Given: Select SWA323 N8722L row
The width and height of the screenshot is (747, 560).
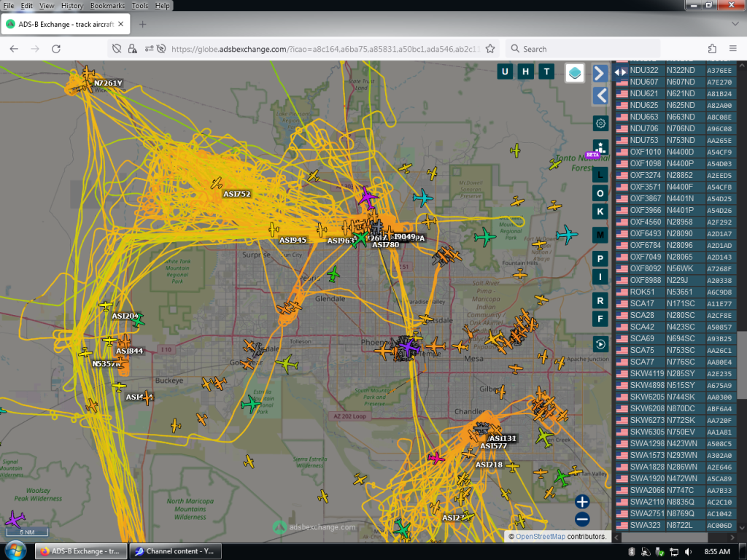Looking at the screenshot, I should (676, 525).
